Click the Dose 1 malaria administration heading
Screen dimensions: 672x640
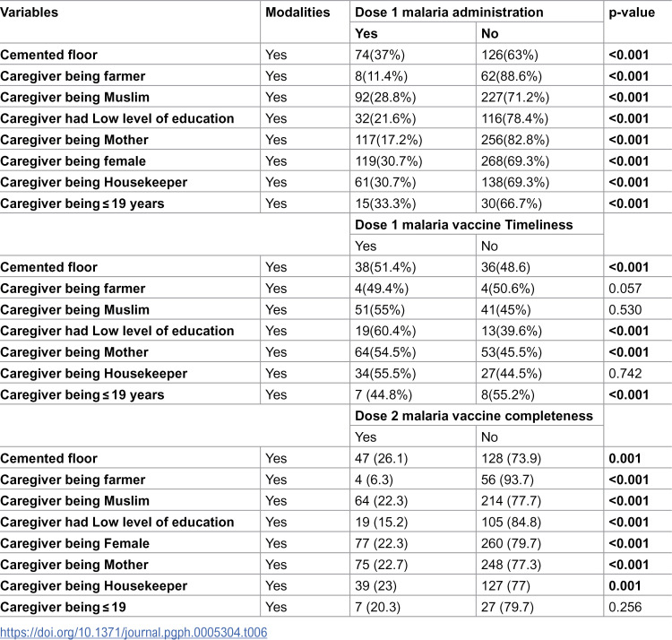[x=449, y=13]
